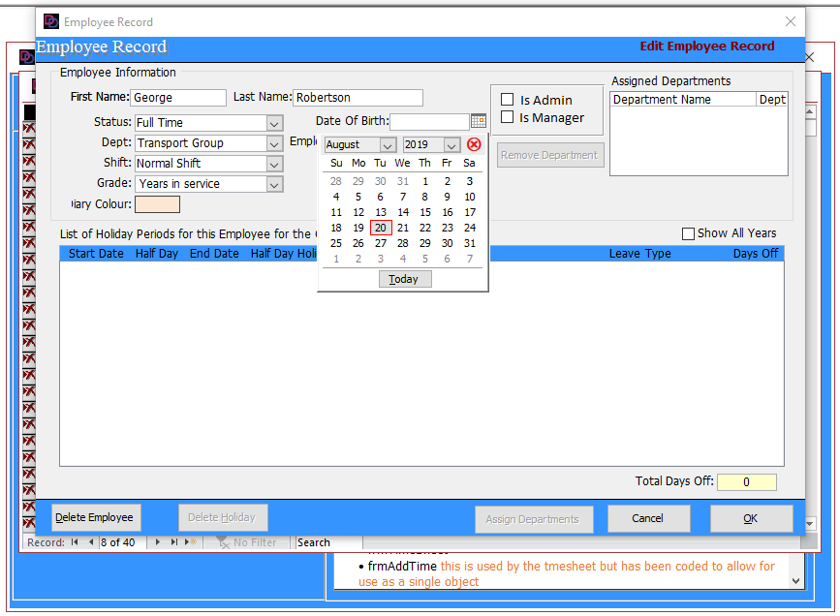The height and width of the screenshot is (616, 840).
Task: Expand the Shift dropdown
Action: (274, 164)
